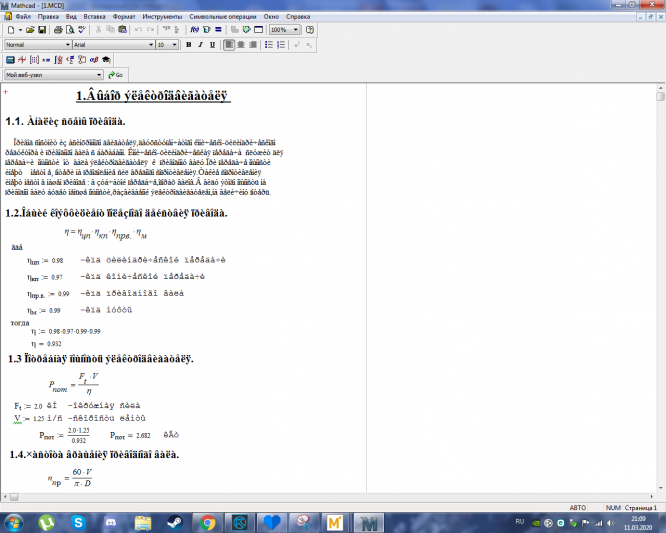This screenshot has width=666, height=533.
Task: Cut selection with the scissors icon
Action: pyautogui.click(x=99, y=30)
